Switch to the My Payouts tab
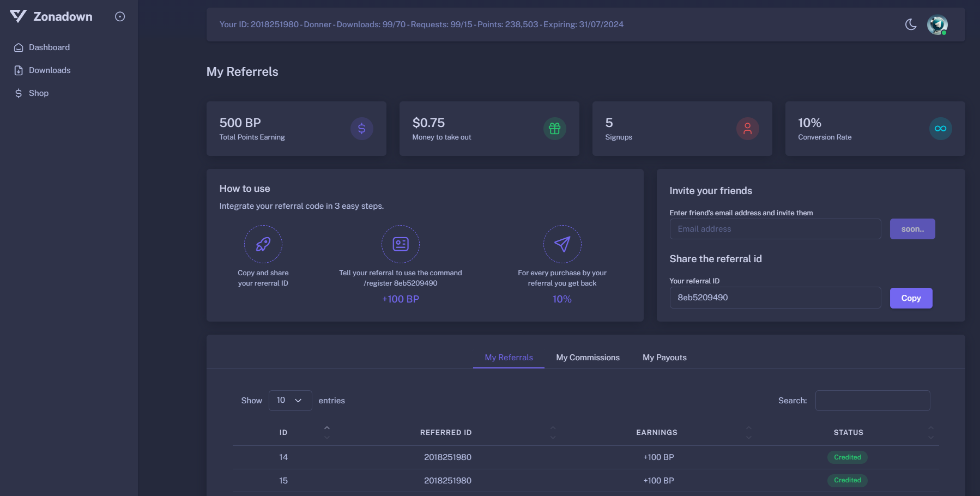Screen dimensions: 980x496 pos(665,358)
